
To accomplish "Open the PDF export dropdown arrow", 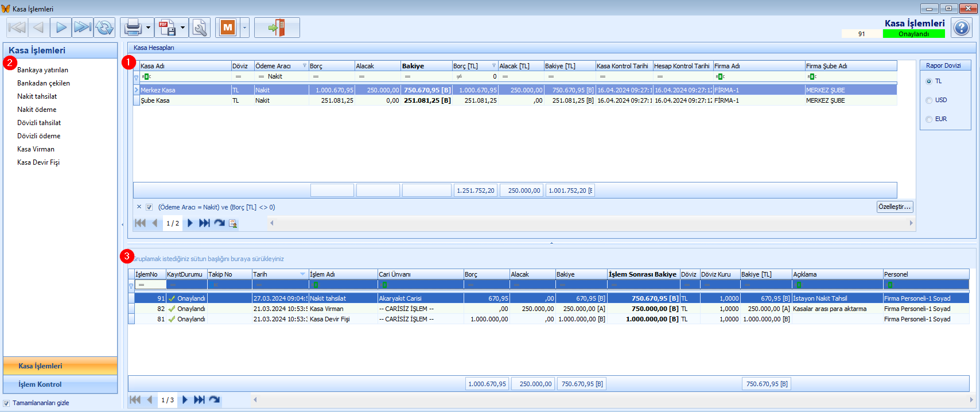I will click(x=182, y=27).
